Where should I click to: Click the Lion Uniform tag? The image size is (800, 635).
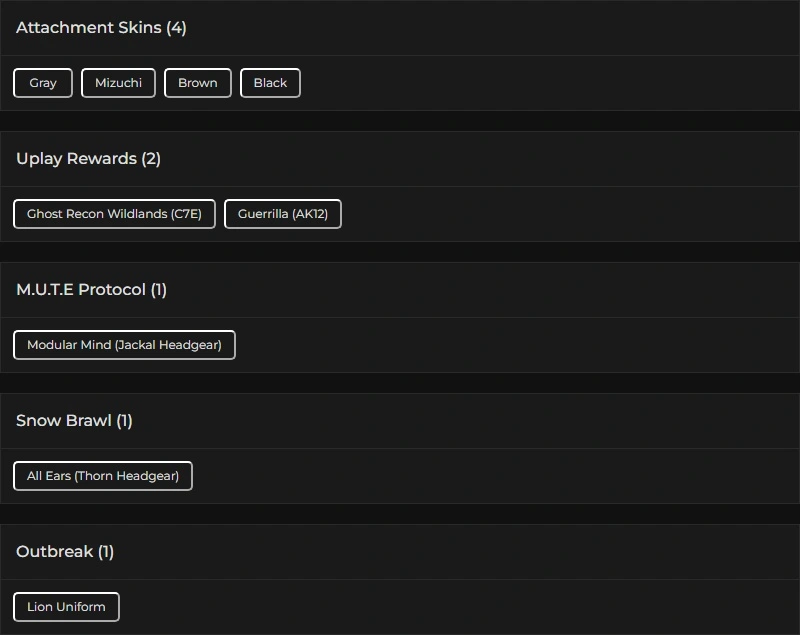pyautogui.click(x=66, y=607)
